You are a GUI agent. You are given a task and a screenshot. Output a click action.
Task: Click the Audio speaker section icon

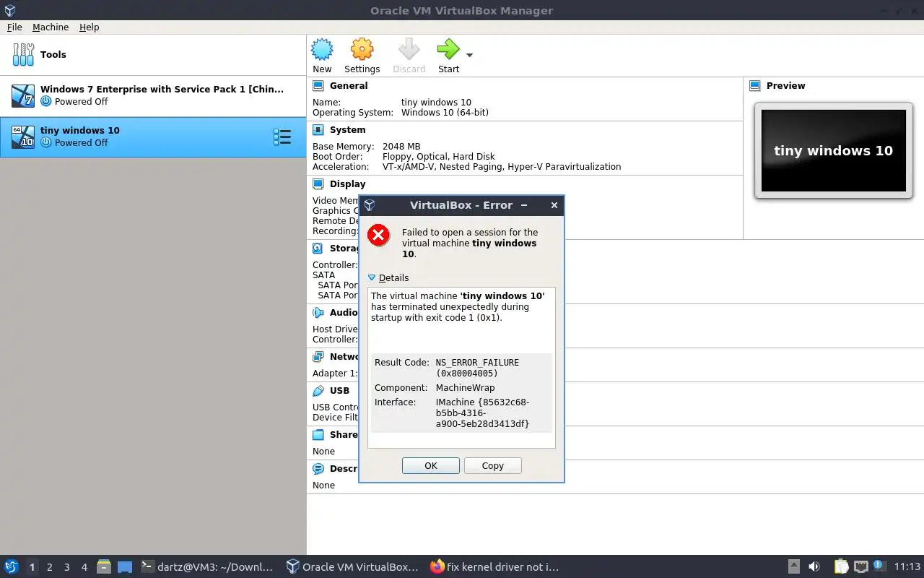pos(318,313)
